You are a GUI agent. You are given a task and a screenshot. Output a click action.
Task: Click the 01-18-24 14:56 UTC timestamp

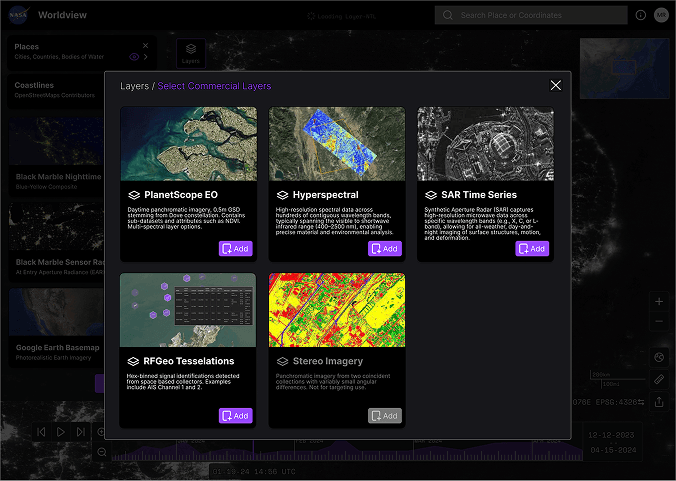point(254,472)
